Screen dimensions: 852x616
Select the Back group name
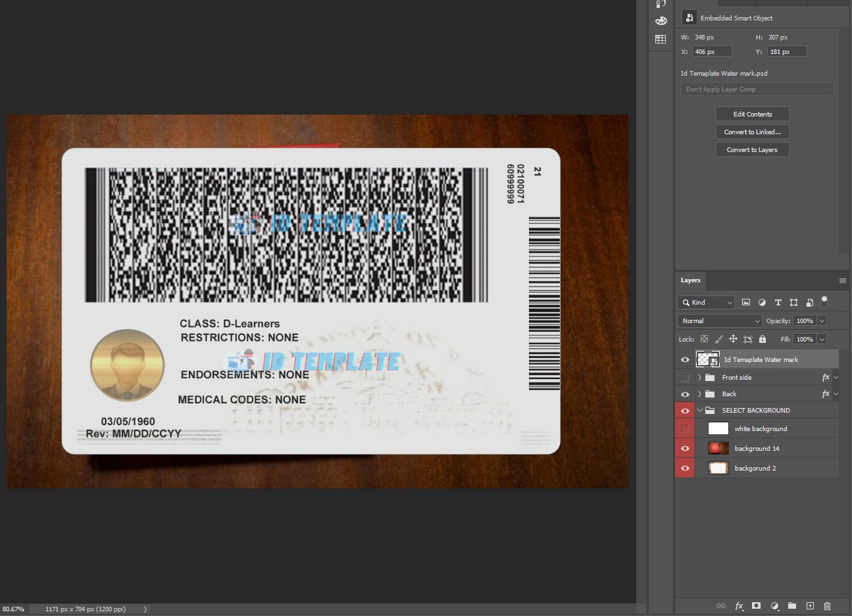click(729, 394)
